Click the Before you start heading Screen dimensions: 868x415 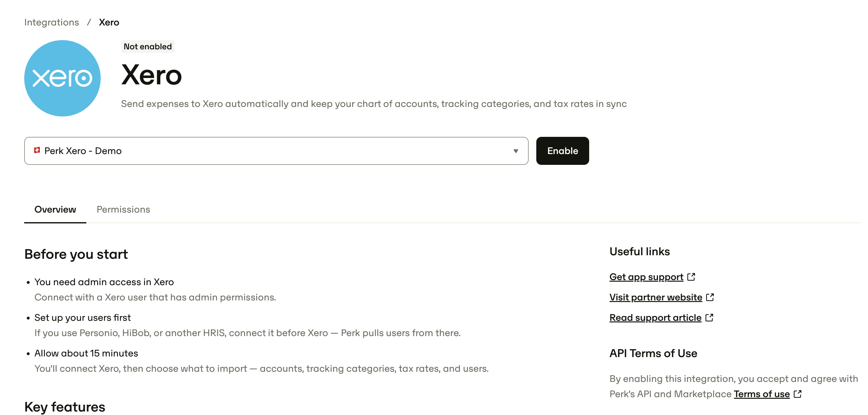(x=76, y=254)
